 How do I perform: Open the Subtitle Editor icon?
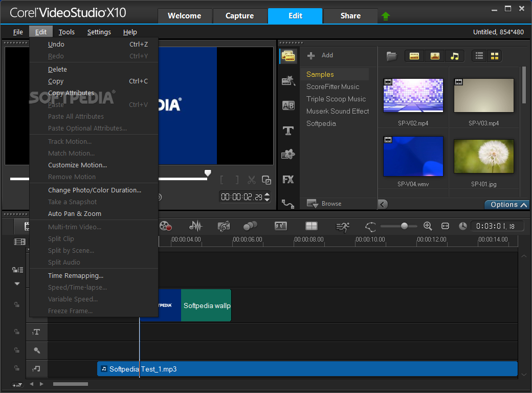click(x=281, y=226)
